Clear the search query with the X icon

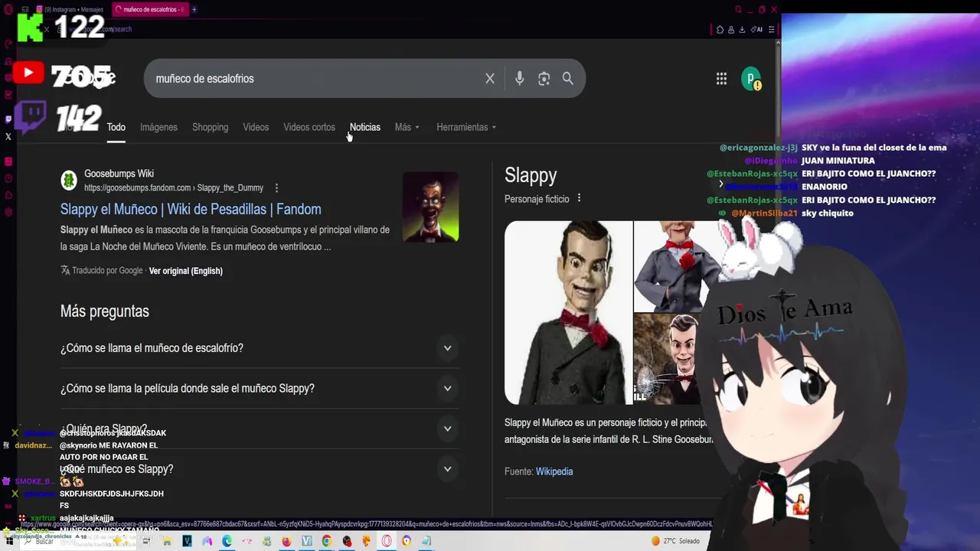click(x=490, y=79)
